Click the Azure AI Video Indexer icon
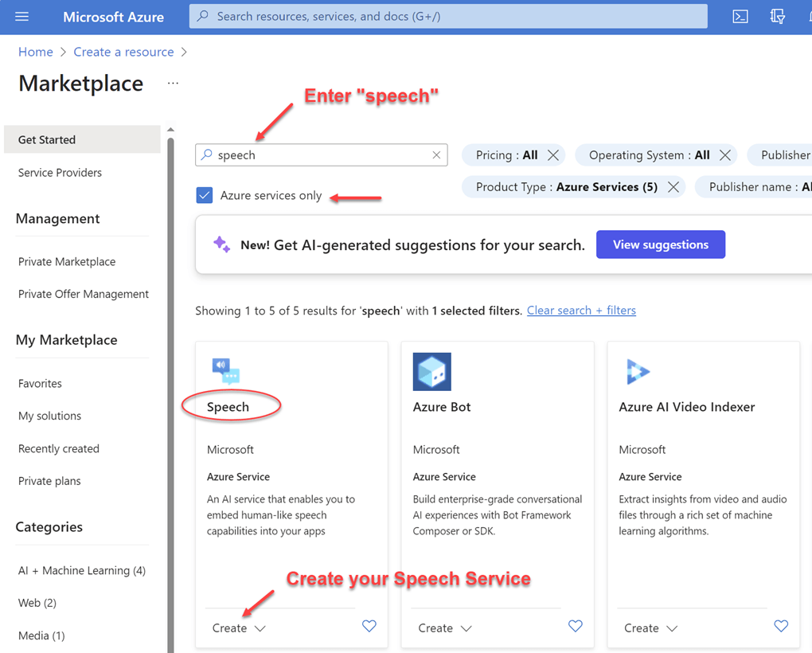Viewport: 812px width, 653px height. point(638,371)
